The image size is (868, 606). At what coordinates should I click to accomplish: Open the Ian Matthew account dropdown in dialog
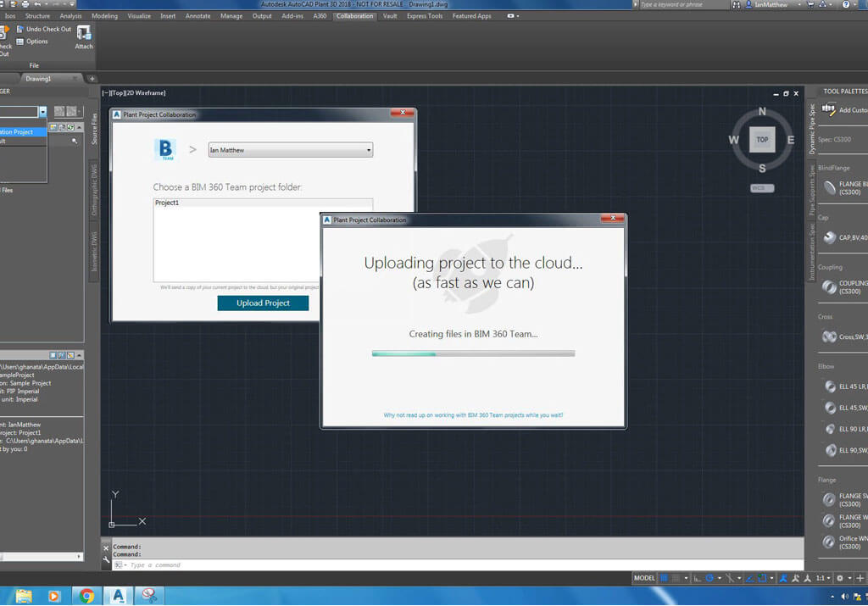[291, 150]
